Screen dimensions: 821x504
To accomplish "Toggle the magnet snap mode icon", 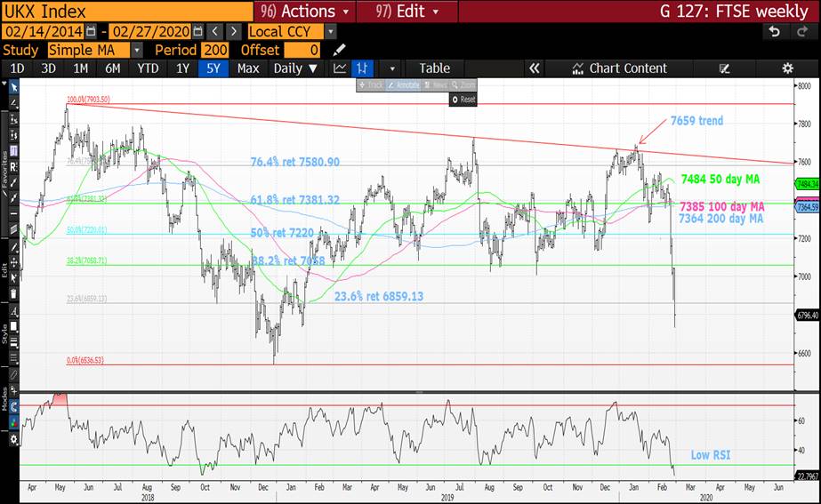I will coord(14,406).
